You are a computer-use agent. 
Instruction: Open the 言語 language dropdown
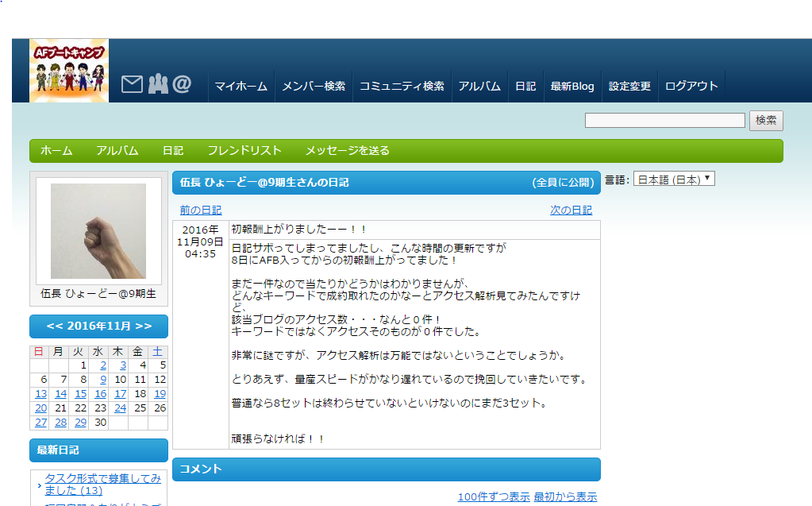point(674,180)
